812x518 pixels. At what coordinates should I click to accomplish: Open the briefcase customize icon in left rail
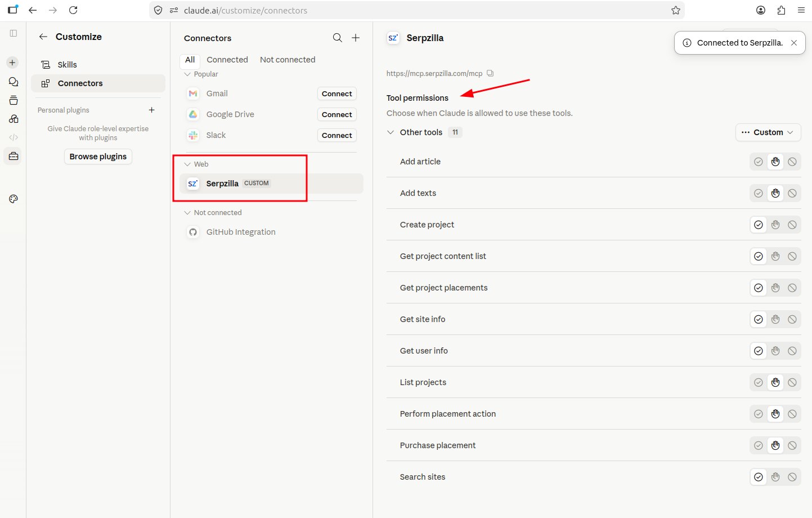(x=14, y=156)
